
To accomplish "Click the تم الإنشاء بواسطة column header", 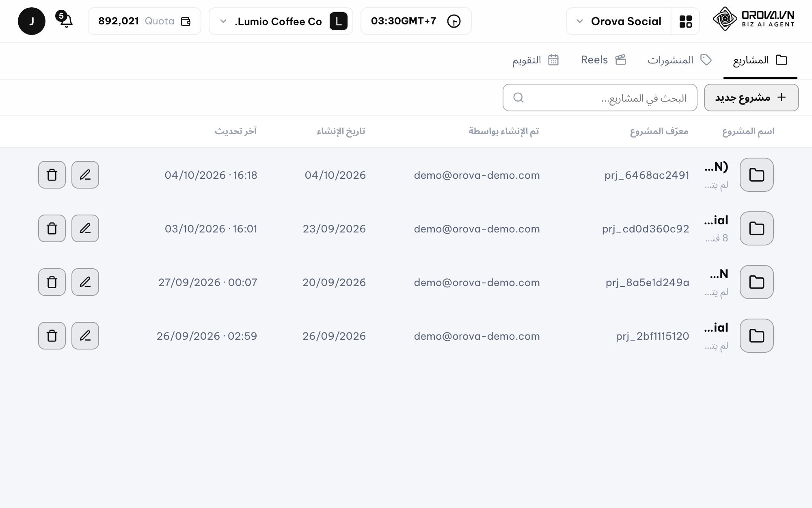I will pyautogui.click(x=504, y=131).
